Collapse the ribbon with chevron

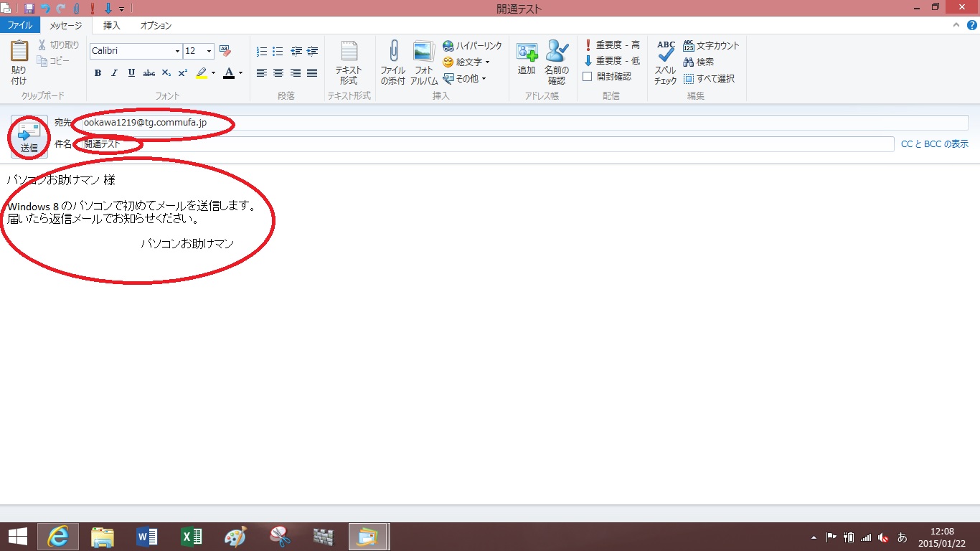tap(956, 25)
